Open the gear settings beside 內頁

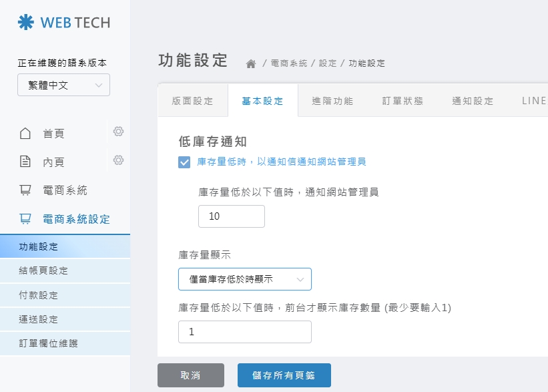118,160
